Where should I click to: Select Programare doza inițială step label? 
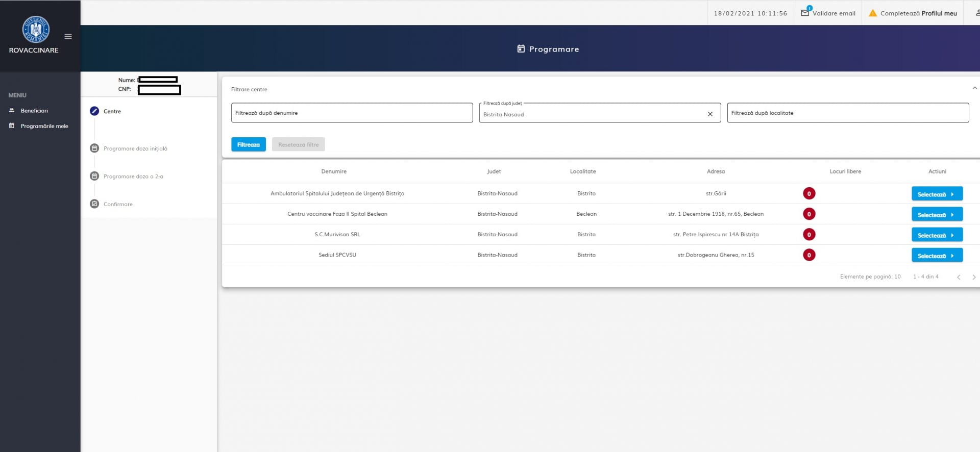(x=135, y=148)
